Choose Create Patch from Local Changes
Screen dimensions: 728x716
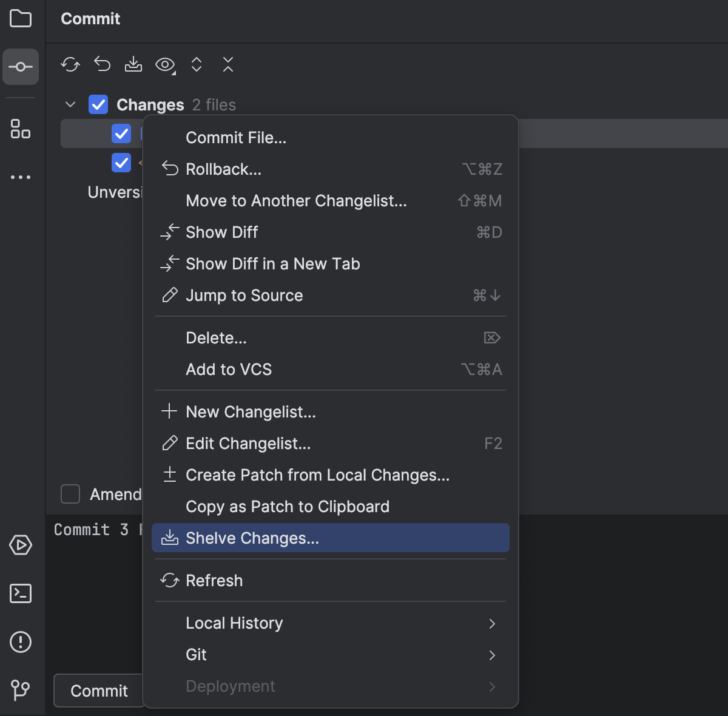pos(317,475)
